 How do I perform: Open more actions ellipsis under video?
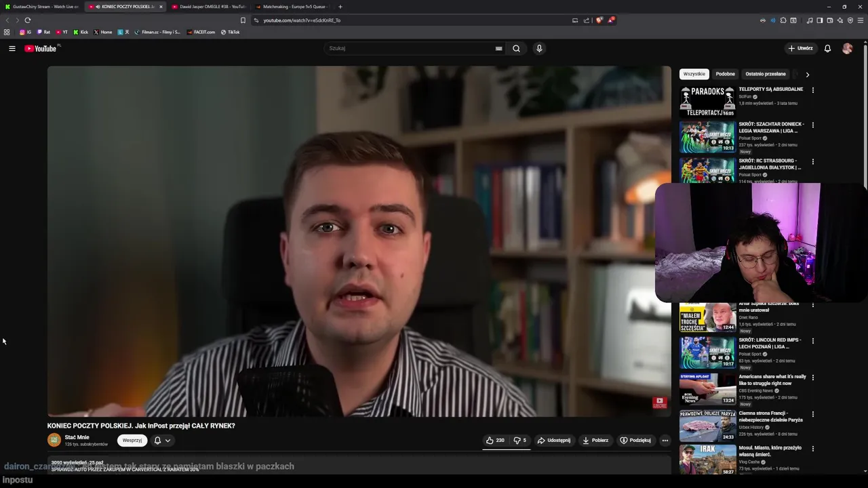pyautogui.click(x=665, y=441)
